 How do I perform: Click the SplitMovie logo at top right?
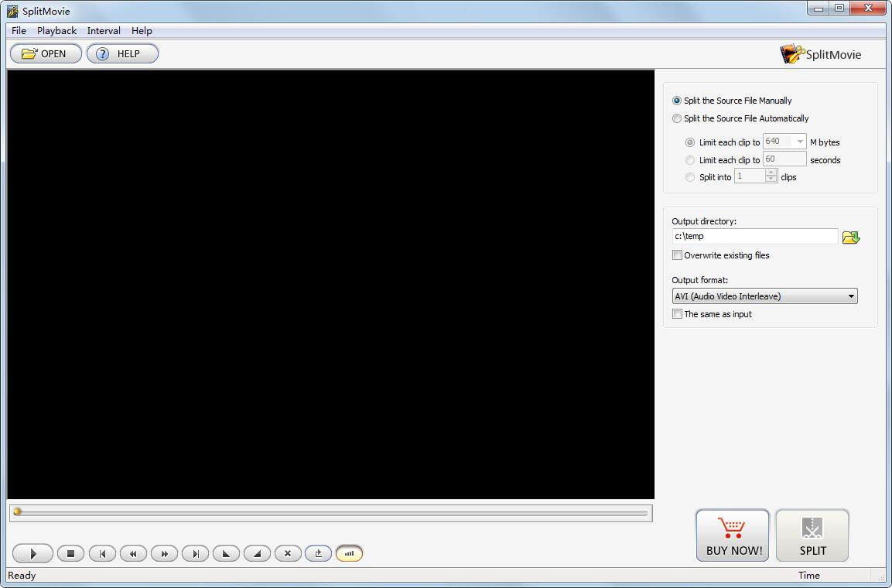pyautogui.click(x=820, y=55)
